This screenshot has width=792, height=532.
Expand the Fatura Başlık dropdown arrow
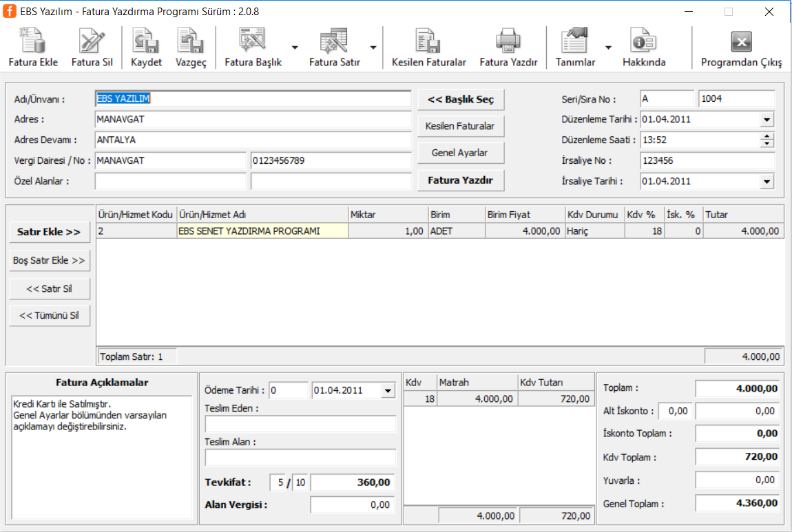click(x=295, y=47)
